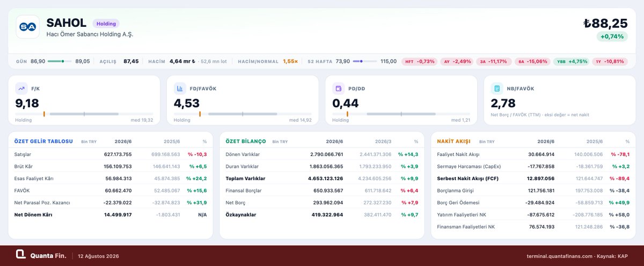Select the AY -2,49% performance chip
The width and height of the screenshot is (644, 266).
(457, 61)
